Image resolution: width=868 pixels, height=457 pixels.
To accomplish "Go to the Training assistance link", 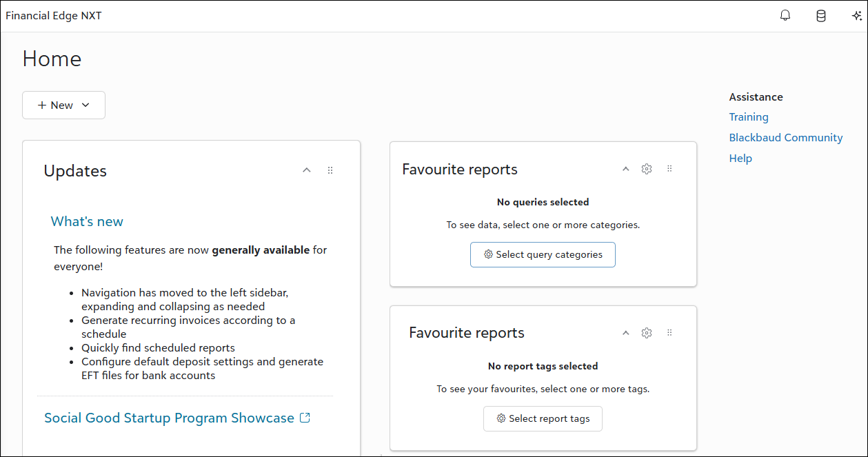I will 749,117.
